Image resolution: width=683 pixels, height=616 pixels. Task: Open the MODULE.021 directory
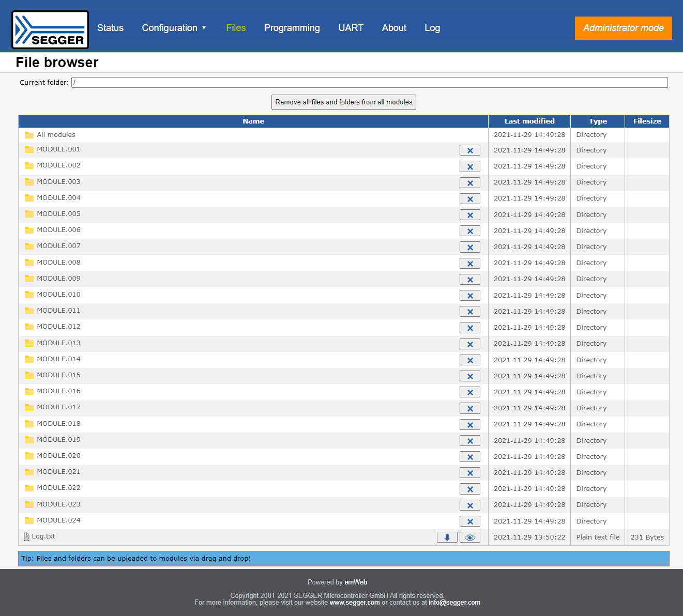58,472
